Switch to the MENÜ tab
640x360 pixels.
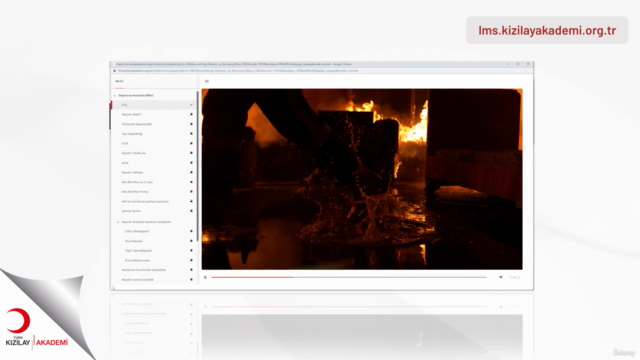[x=119, y=81]
